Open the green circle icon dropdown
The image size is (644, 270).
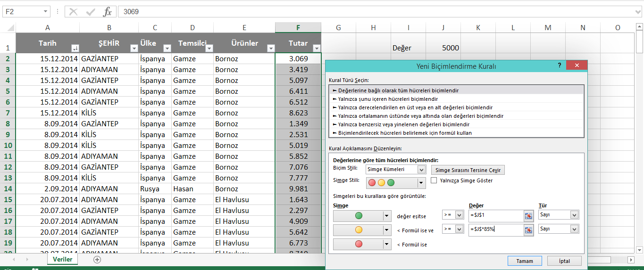pyautogui.click(x=387, y=216)
